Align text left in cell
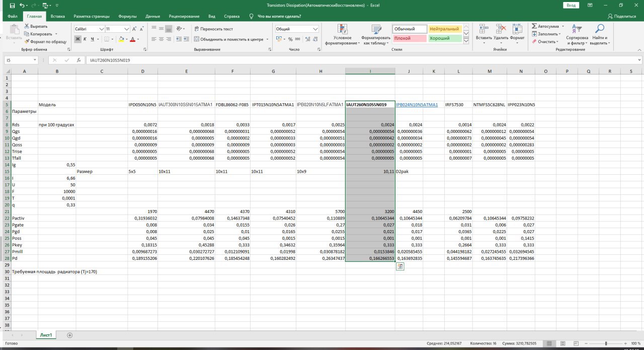 point(154,39)
